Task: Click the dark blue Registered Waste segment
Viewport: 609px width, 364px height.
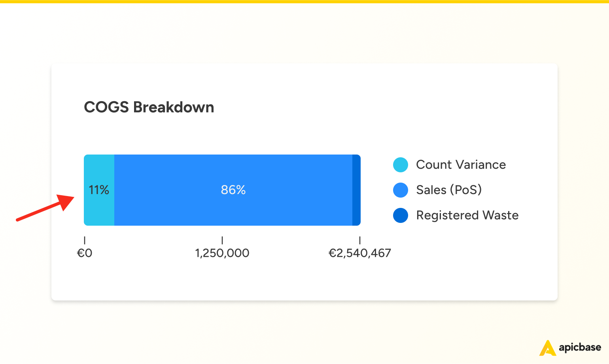Action: (356, 190)
